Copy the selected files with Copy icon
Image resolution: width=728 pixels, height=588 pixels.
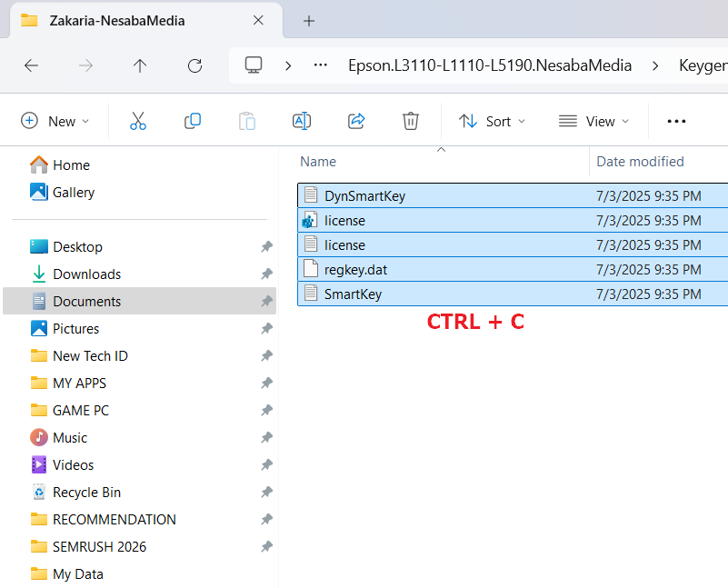point(192,120)
